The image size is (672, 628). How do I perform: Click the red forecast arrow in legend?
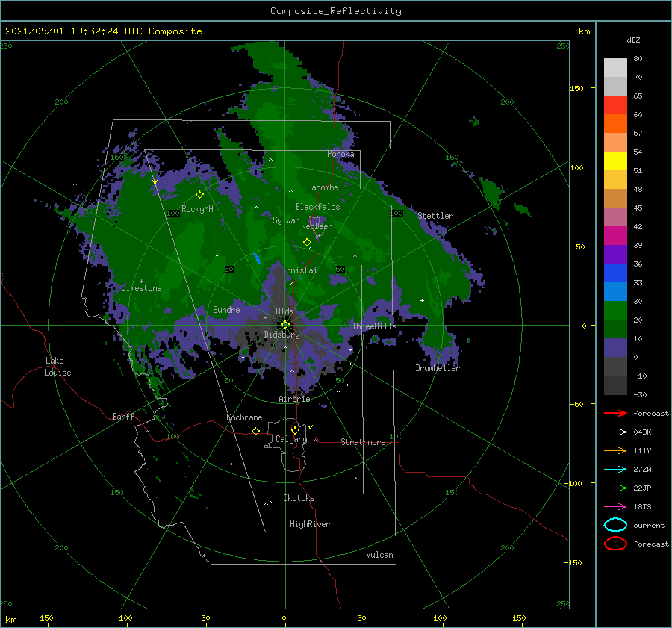pyautogui.click(x=615, y=413)
